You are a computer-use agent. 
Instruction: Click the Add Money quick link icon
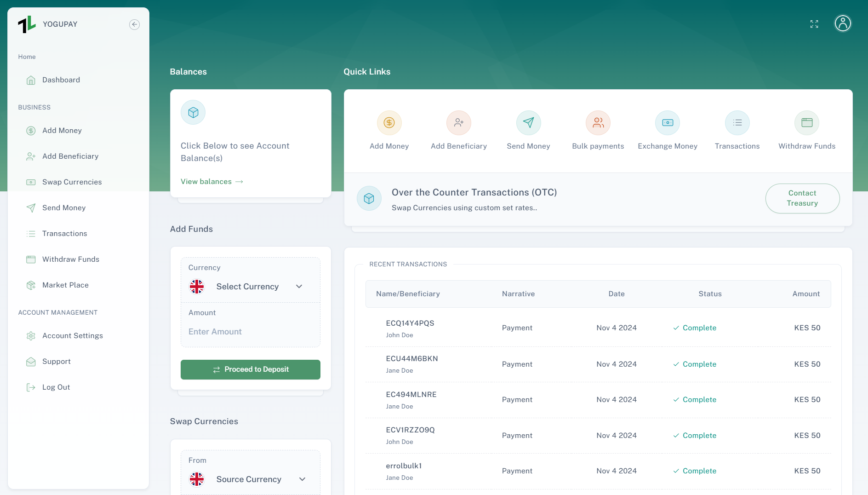pos(389,123)
